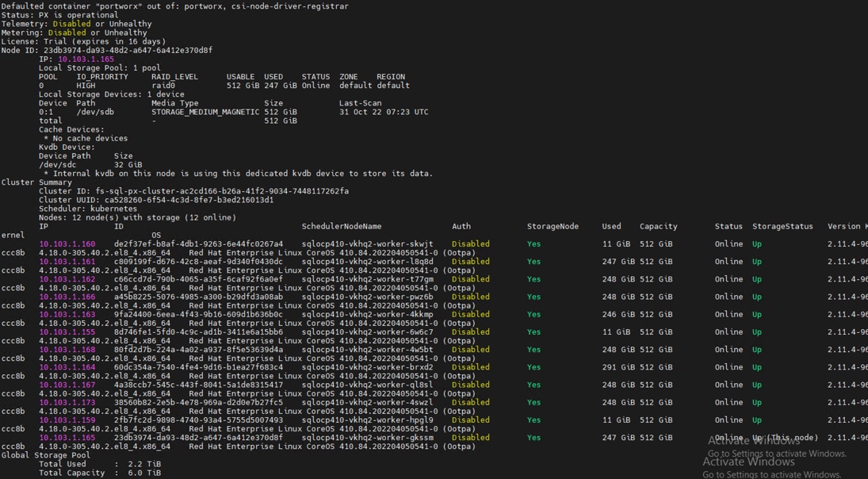Click 'Total Used : 2.2 TiB' line
The height and width of the screenshot is (479, 868).
[100, 464]
